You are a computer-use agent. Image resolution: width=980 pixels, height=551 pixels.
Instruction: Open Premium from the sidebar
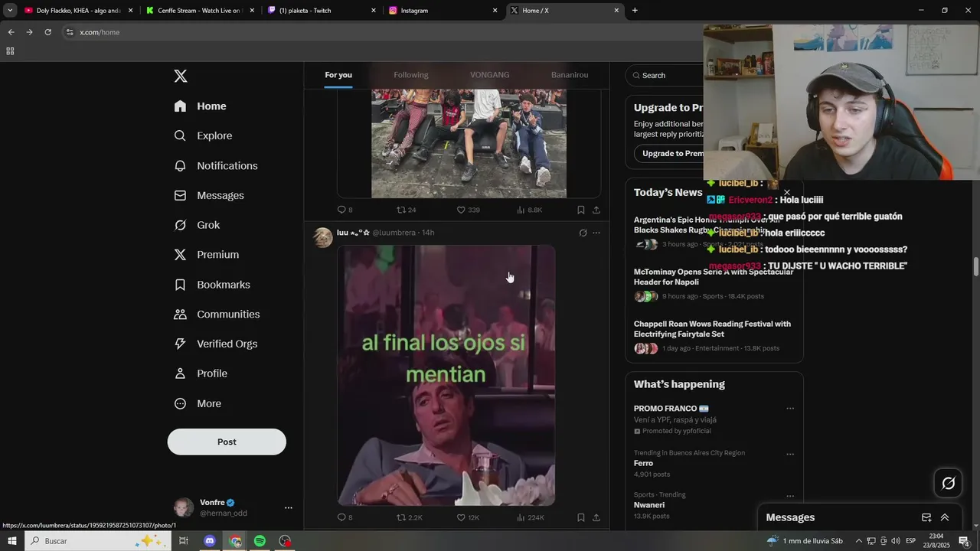pos(207,255)
